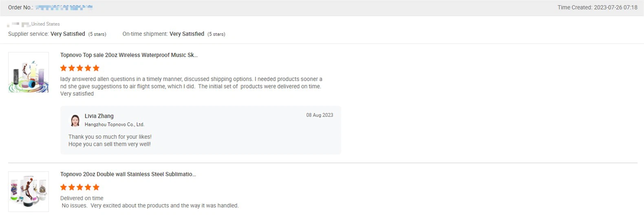
Task: Click Livia Zhang's avatar photo
Action: [x=75, y=120]
